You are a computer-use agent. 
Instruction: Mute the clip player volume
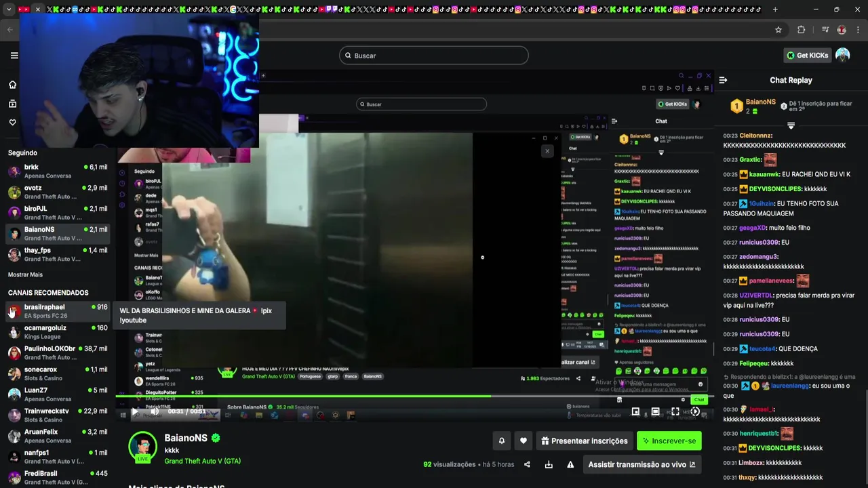click(155, 411)
